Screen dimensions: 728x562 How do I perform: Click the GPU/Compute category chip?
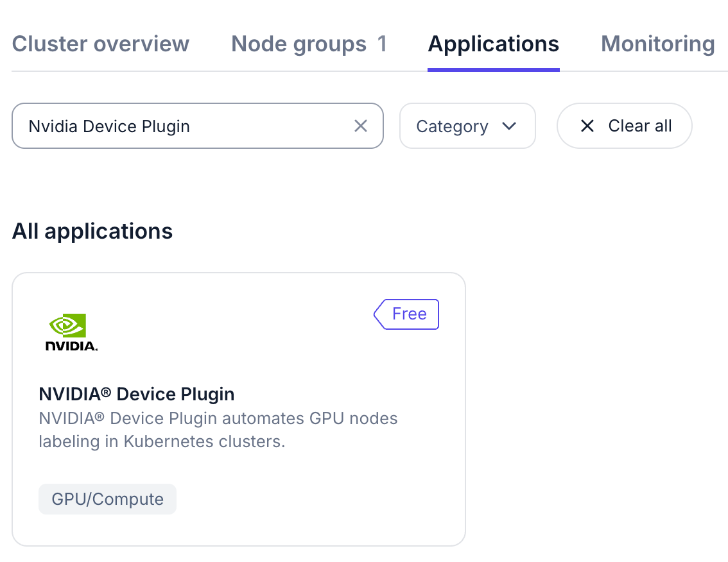[x=107, y=499]
